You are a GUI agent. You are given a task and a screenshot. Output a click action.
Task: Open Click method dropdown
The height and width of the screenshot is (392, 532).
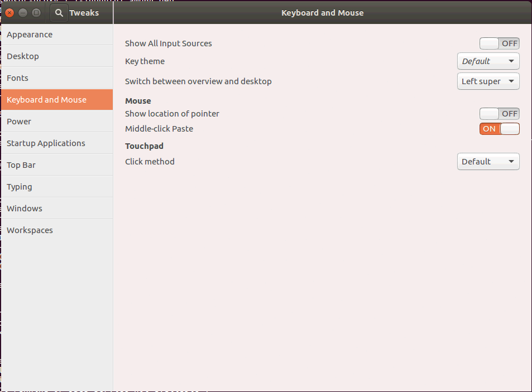[488, 162]
